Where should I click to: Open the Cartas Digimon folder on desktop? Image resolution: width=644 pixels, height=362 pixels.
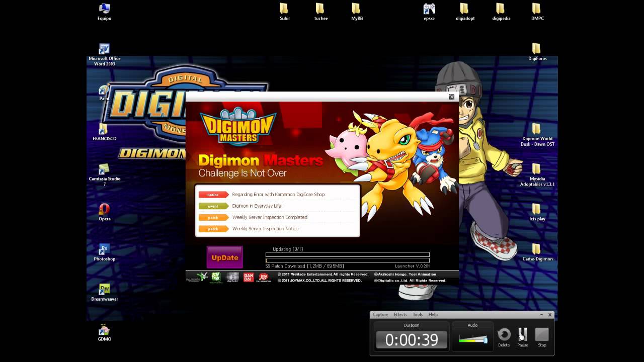[537, 253]
